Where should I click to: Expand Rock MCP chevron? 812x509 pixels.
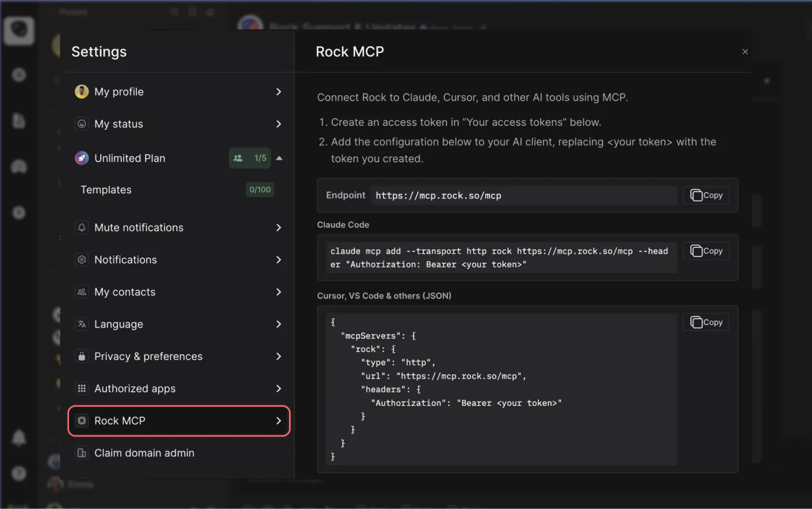click(x=278, y=421)
